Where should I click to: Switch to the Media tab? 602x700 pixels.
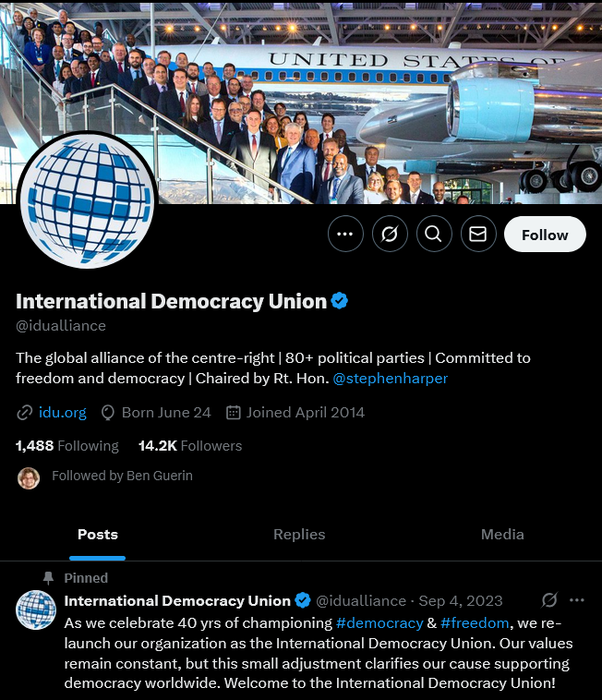pyautogui.click(x=502, y=534)
